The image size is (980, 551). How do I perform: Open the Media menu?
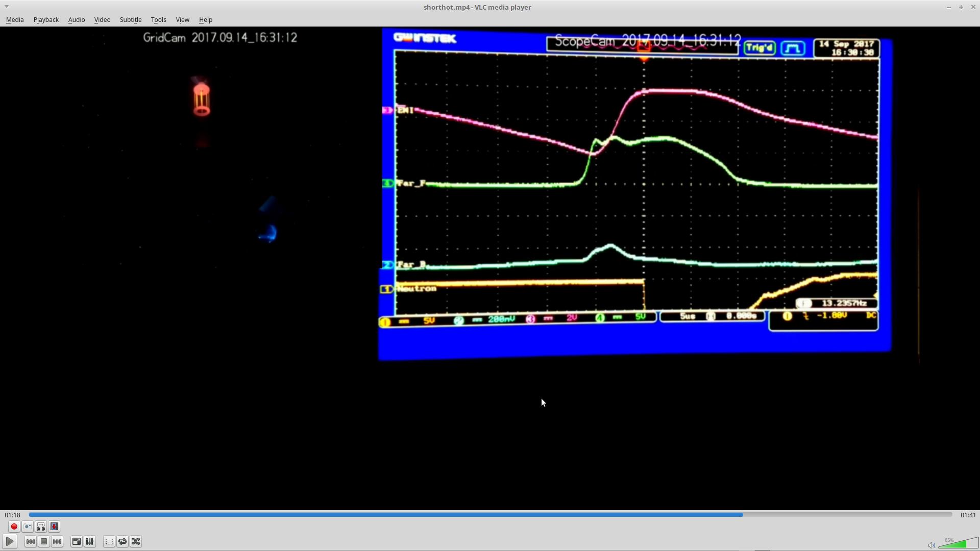[x=15, y=19]
